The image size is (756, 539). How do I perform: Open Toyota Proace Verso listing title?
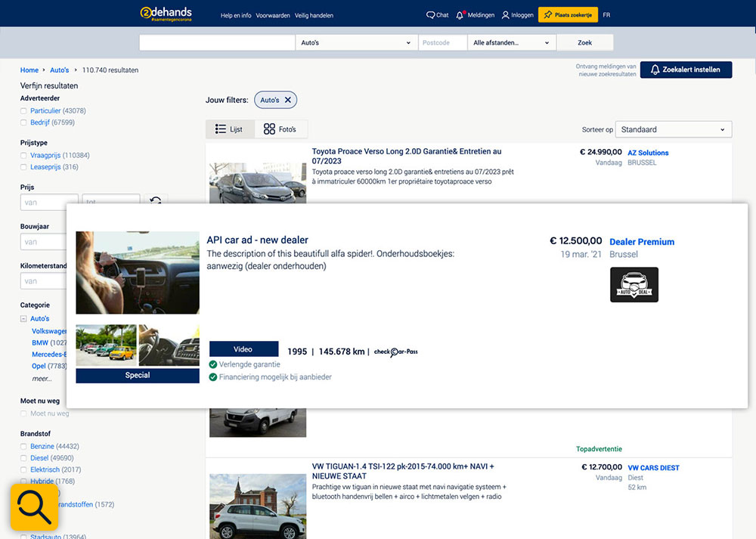[x=407, y=156]
